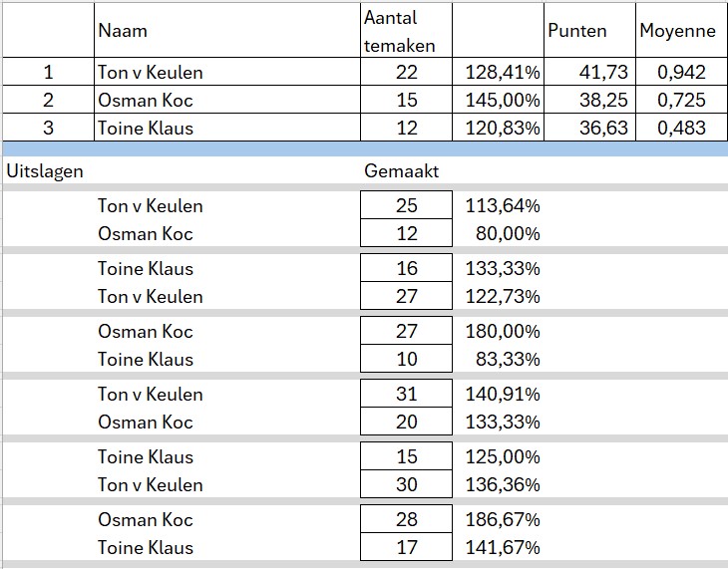
Task: Click the Naam column header
Action: 123,31
